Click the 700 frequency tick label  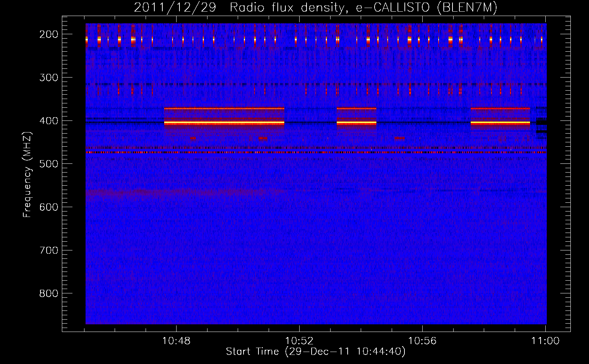(x=49, y=250)
